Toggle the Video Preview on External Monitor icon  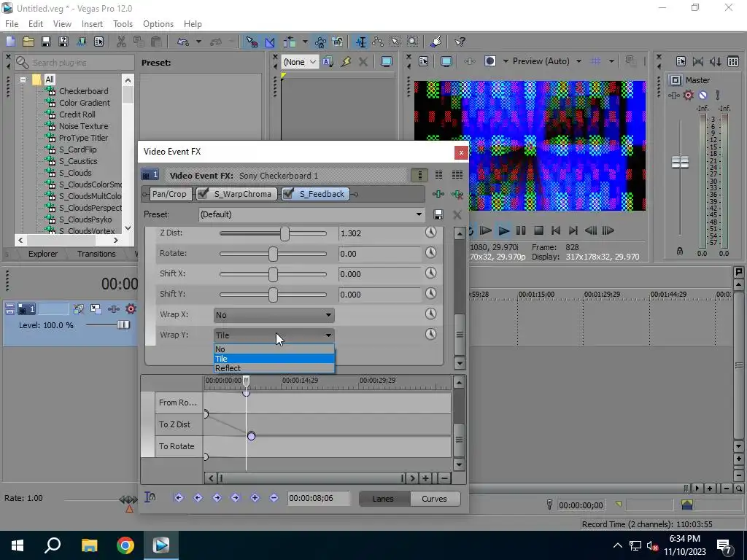[x=446, y=61]
